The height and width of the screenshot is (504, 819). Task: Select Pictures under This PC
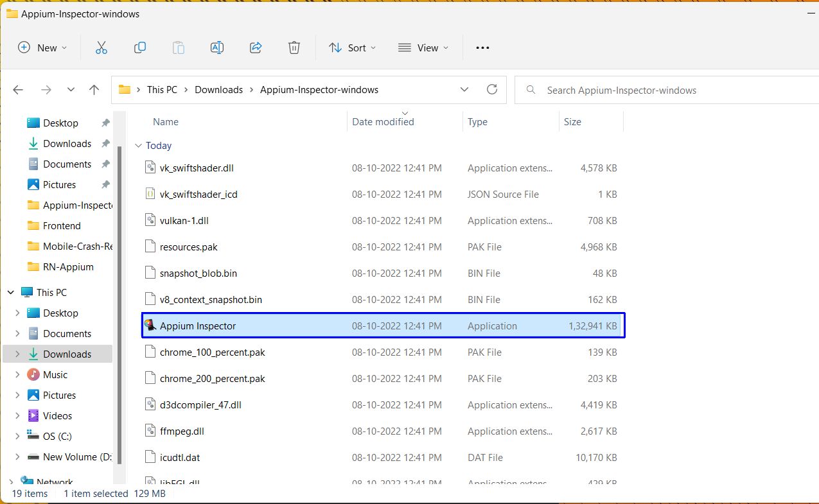tap(59, 395)
